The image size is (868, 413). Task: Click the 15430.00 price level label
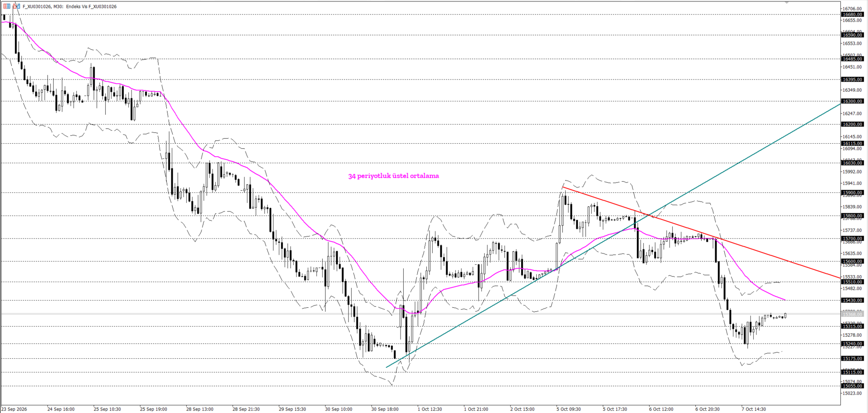(x=852, y=300)
